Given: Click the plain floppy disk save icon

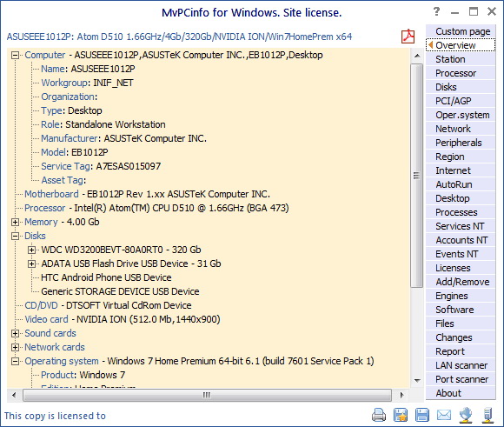Looking at the screenshot, I should (422, 415).
